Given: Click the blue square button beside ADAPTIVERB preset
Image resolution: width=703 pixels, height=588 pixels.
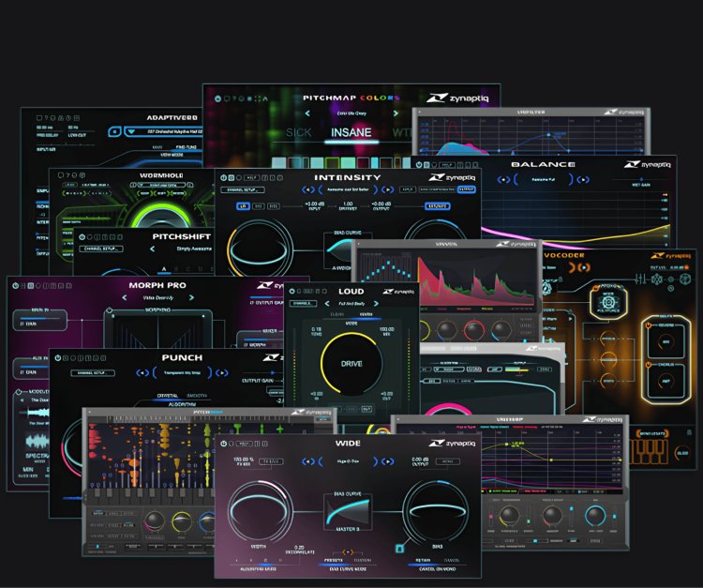Looking at the screenshot, I should [x=114, y=132].
